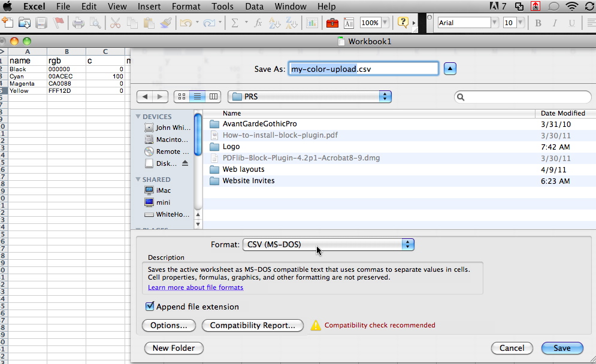596x364 pixels.
Task: Select Macintosh HD in sidebar
Action: 166,139
